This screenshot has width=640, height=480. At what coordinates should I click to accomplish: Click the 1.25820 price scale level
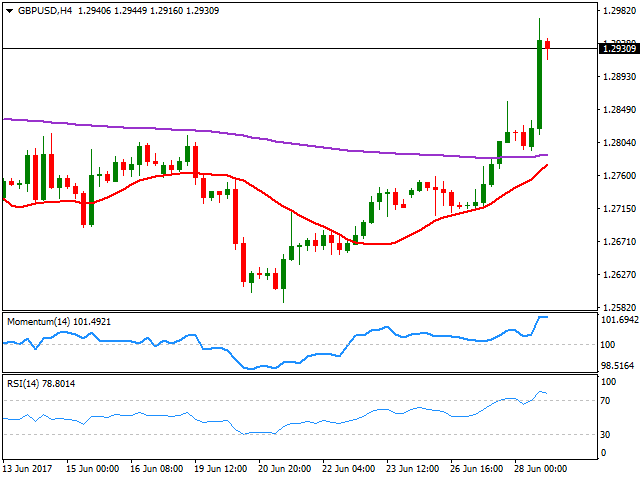click(x=619, y=307)
